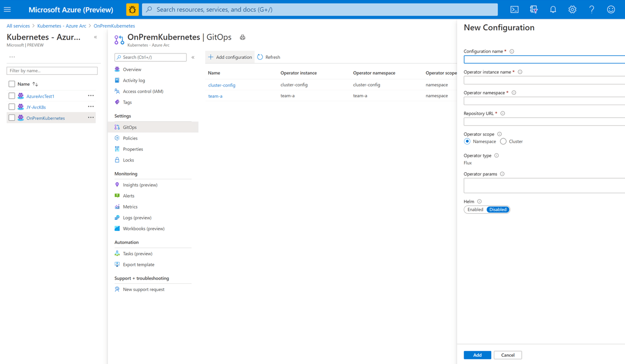This screenshot has height=364, width=625.
Task: Go to Insights (preview) in Monitoring
Action: [140, 185]
